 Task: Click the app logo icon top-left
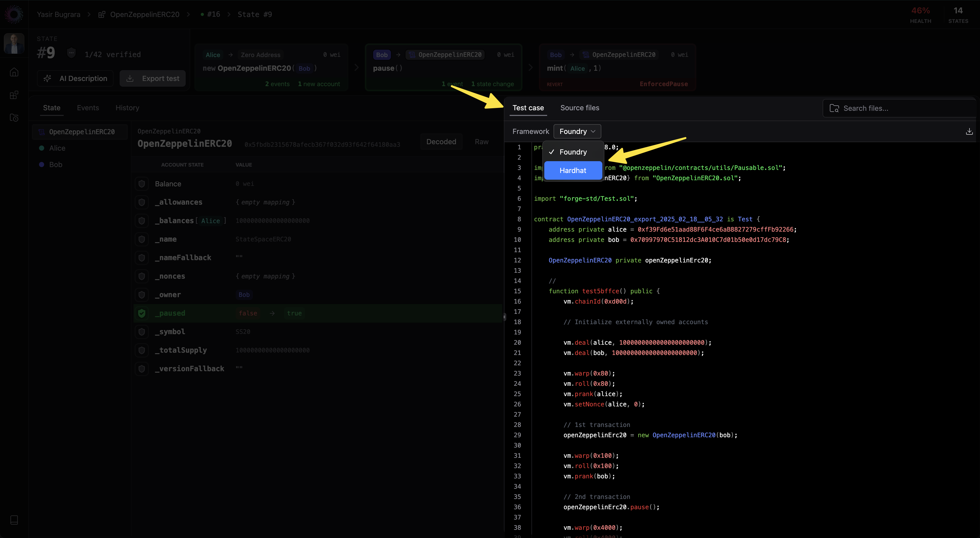point(14,14)
